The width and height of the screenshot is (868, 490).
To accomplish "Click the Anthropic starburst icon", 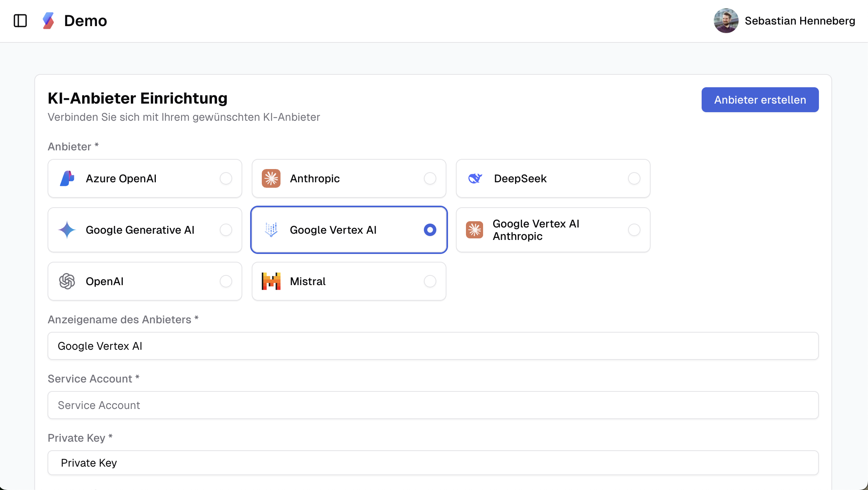I will pyautogui.click(x=271, y=178).
